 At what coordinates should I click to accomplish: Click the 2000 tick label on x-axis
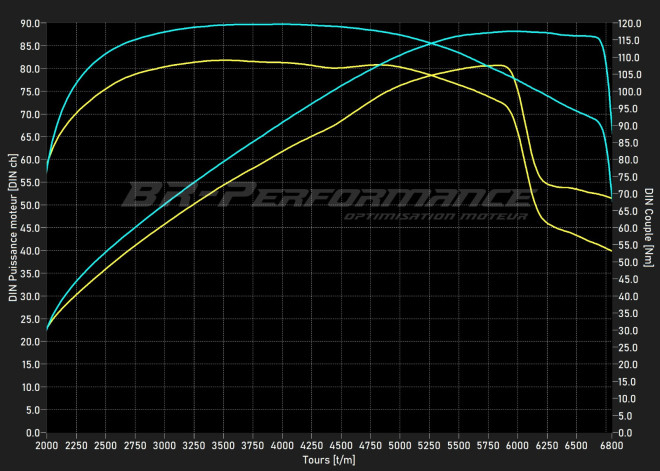pos(47,445)
